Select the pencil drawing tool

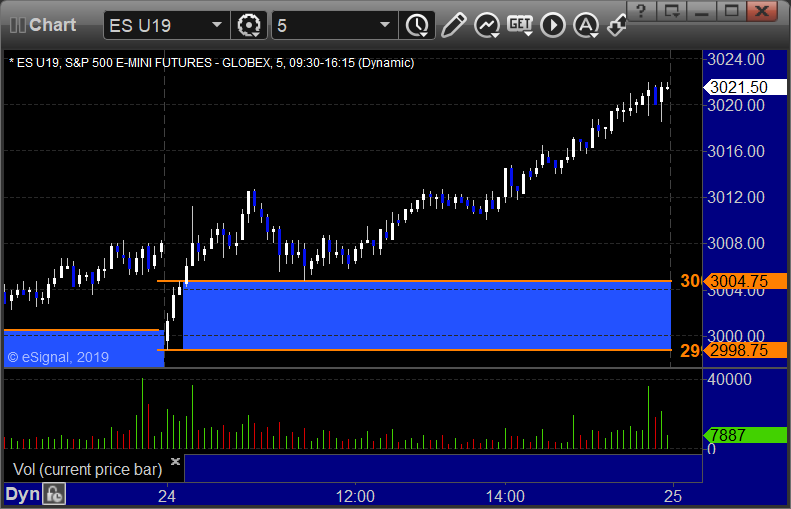click(x=453, y=25)
